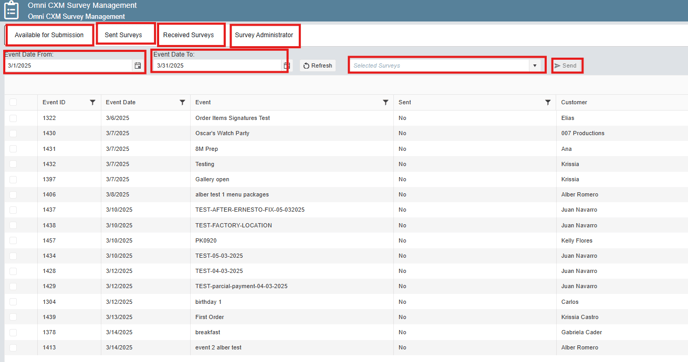This screenshot has width=688, height=362.
Task: Filter the Event ID column
Action: (x=93, y=102)
